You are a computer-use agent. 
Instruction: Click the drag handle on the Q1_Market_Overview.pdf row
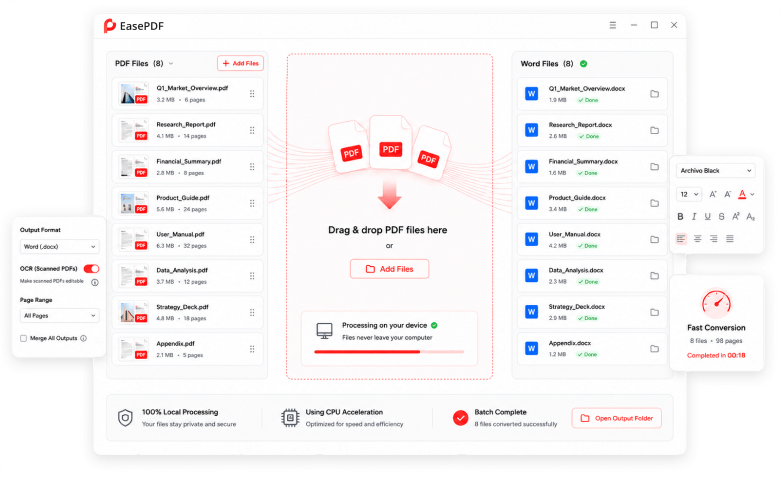pyautogui.click(x=252, y=94)
